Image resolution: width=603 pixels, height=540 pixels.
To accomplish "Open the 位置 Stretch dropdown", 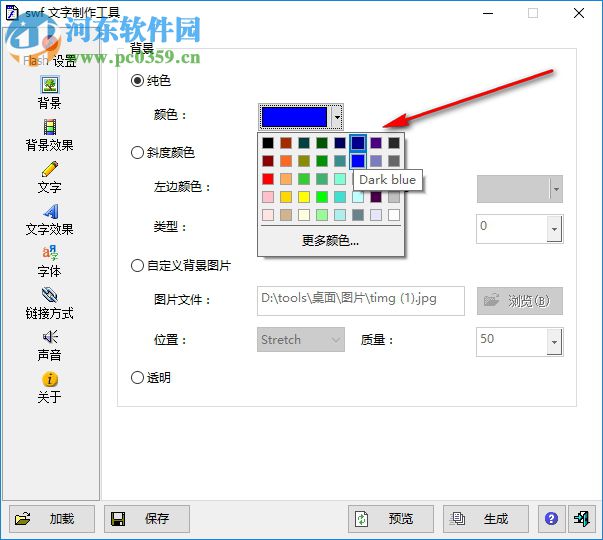I will (x=301, y=340).
